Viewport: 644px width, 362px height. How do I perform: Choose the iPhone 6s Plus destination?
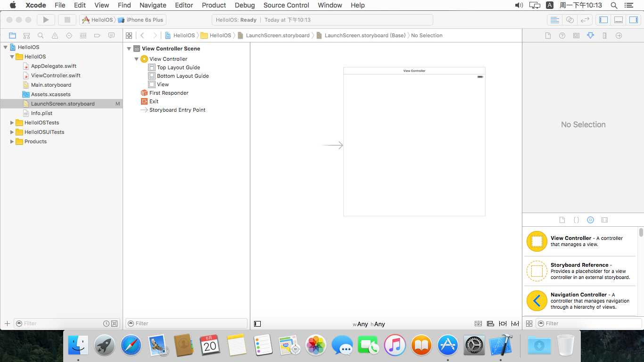point(140,20)
